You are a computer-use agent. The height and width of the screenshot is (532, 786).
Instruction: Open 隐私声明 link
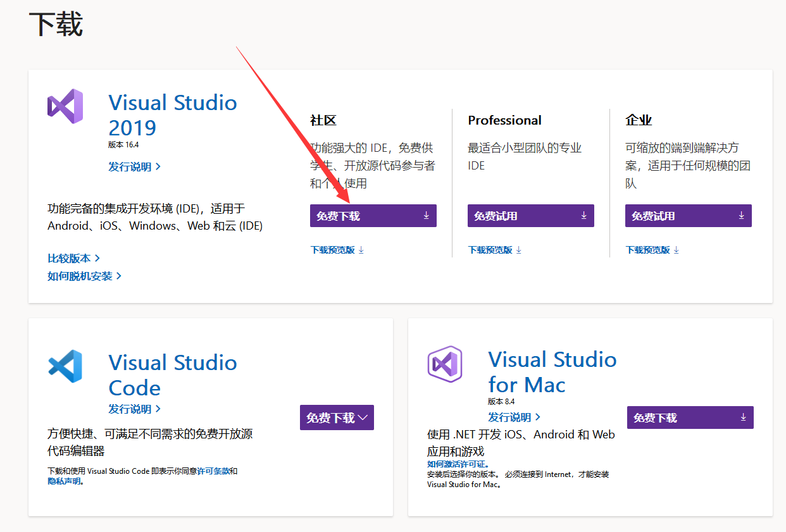coord(64,481)
